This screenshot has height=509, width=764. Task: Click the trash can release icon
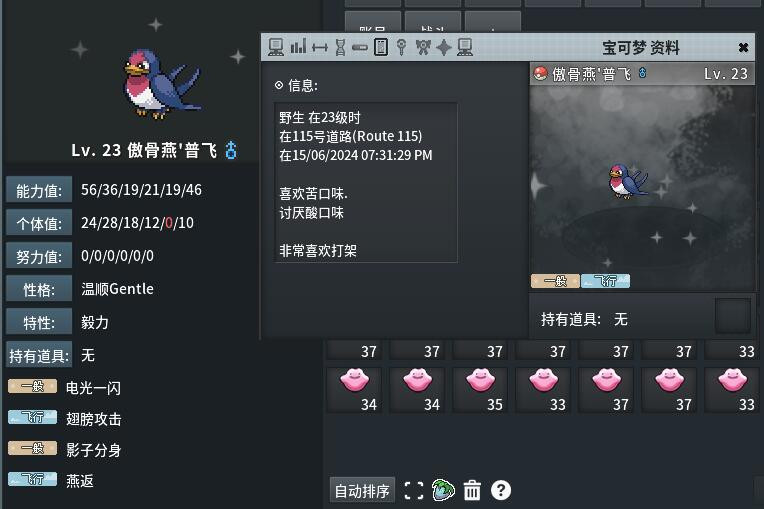(472, 490)
